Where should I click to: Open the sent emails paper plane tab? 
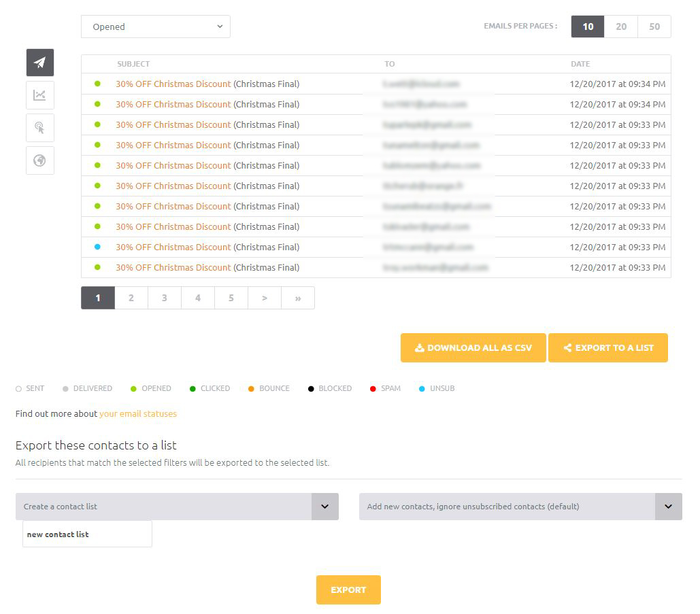pos(39,63)
